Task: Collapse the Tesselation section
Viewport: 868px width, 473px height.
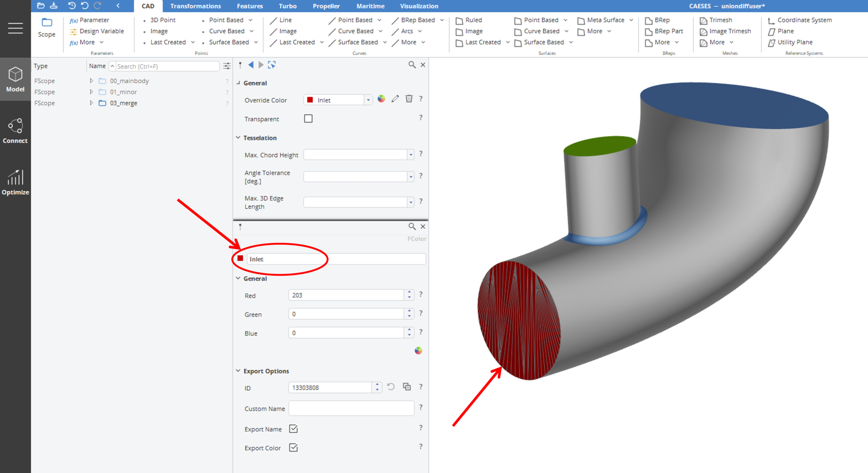Action: 238,138
